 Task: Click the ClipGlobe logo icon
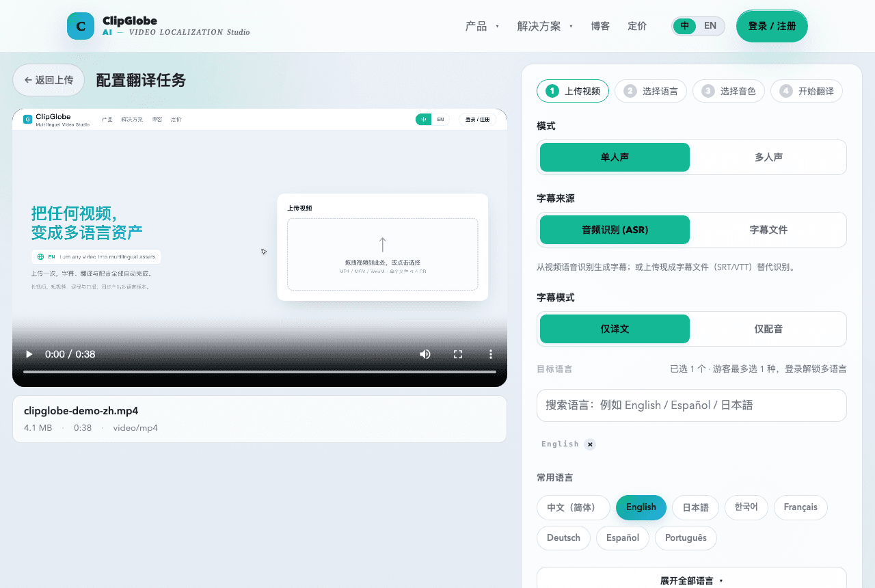pos(81,26)
